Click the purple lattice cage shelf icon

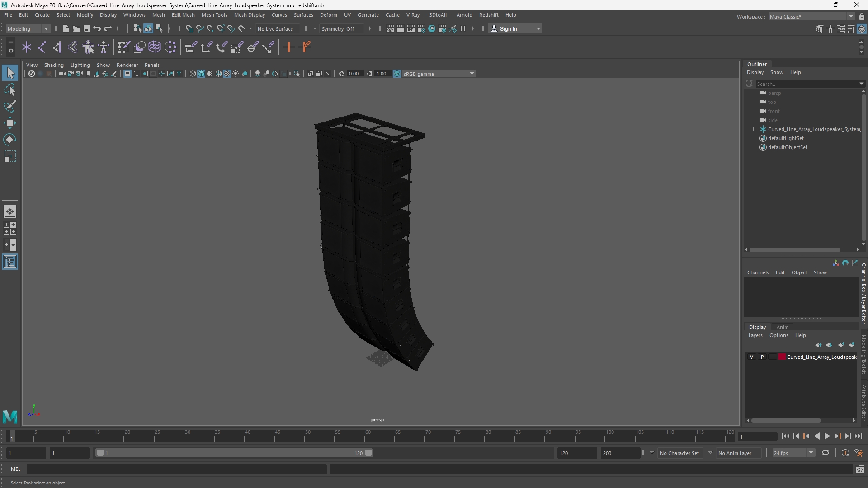(x=155, y=47)
